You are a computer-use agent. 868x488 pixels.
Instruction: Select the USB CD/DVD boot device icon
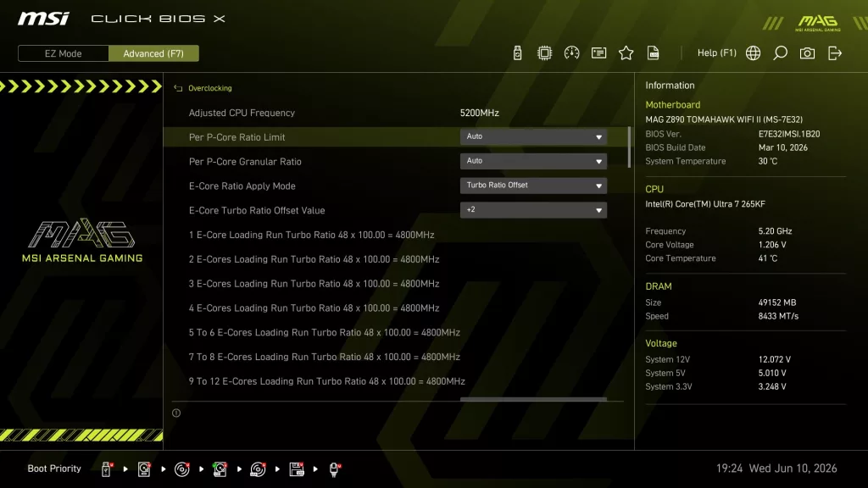(x=258, y=469)
